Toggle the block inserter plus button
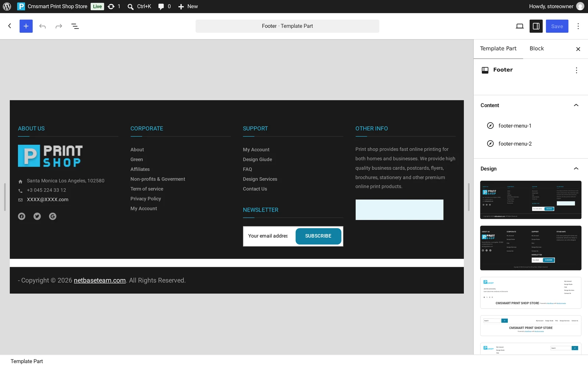The height and width of the screenshot is (368, 588). click(x=26, y=26)
